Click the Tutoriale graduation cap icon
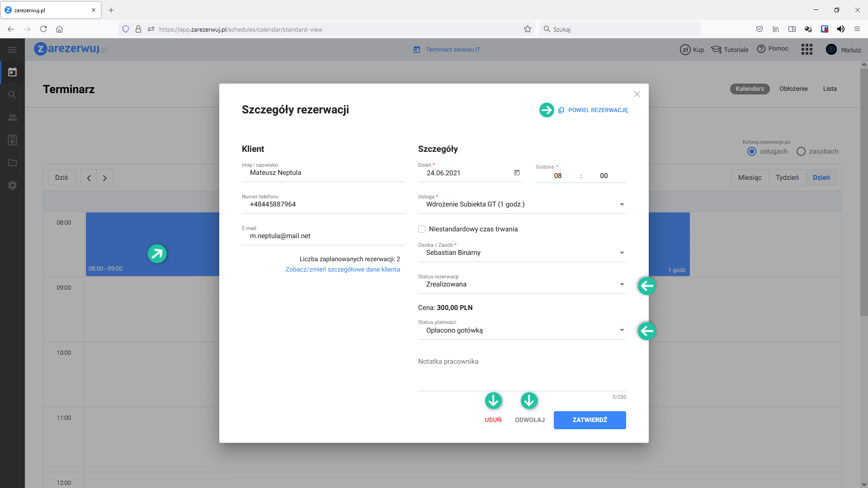 (716, 49)
